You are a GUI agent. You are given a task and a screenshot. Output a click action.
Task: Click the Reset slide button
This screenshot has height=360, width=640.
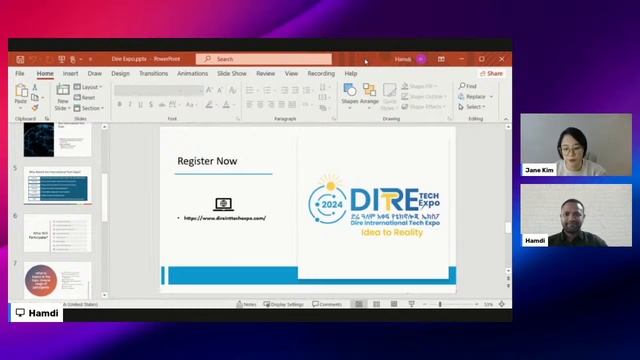pos(84,98)
